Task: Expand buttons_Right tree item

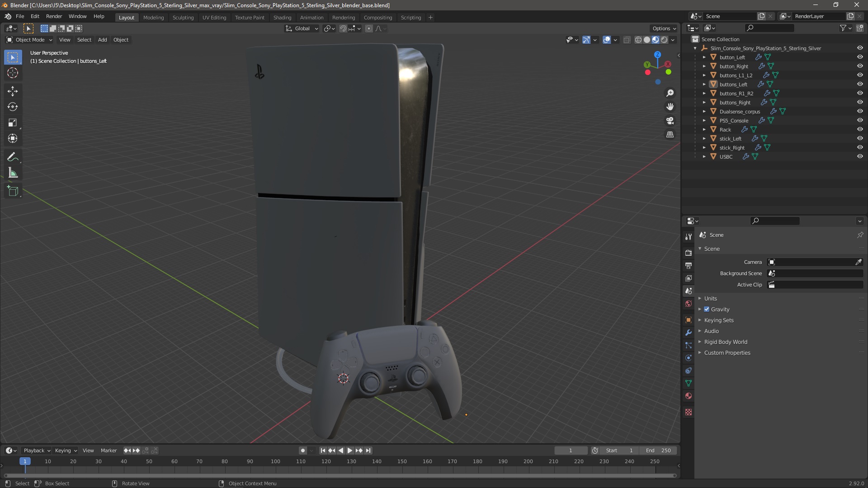Action: 704,103
